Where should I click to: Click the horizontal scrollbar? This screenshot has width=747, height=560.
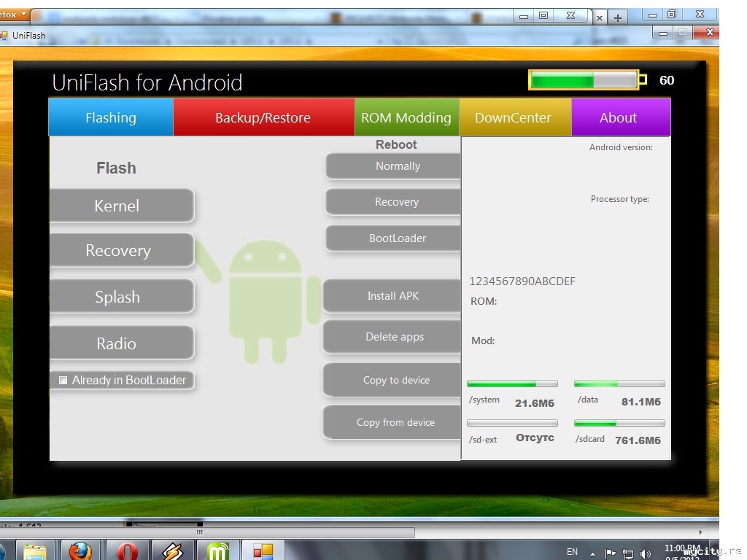tap(207, 532)
